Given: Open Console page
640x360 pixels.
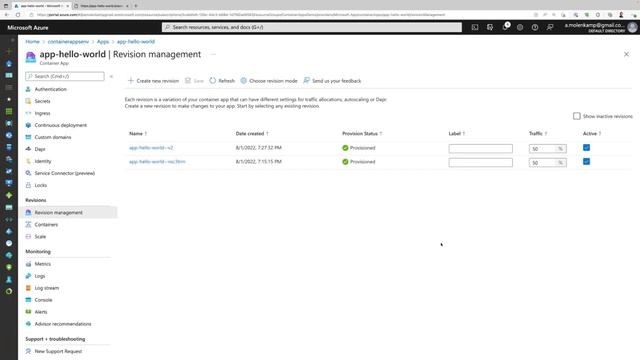Looking at the screenshot, I should coord(43,300).
